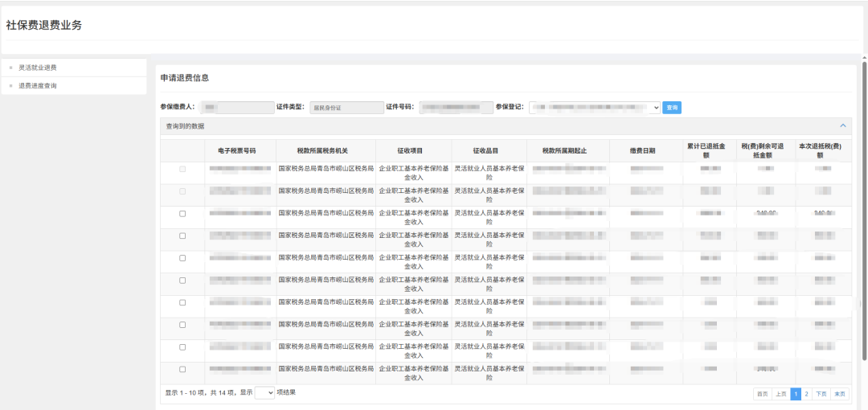The width and height of the screenshot is (868, 410).
Task: Collapse the 查询到的数据 panel chevron
Action: click(x=843, y=125)
